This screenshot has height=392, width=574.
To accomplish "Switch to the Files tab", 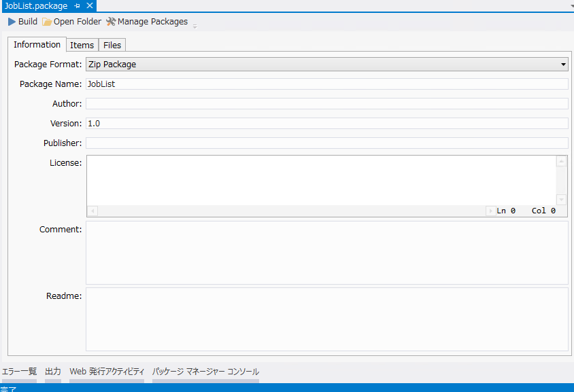I will [x=112, y=45].
